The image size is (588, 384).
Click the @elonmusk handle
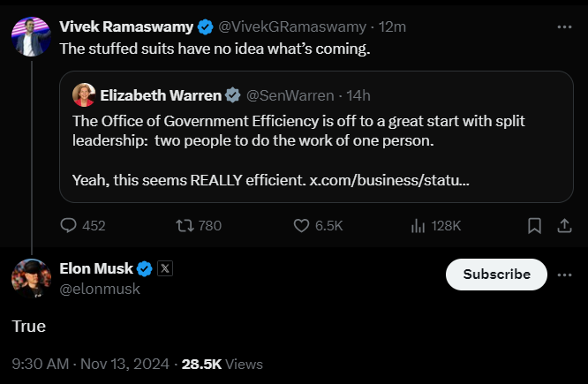[x=100, y=289]
